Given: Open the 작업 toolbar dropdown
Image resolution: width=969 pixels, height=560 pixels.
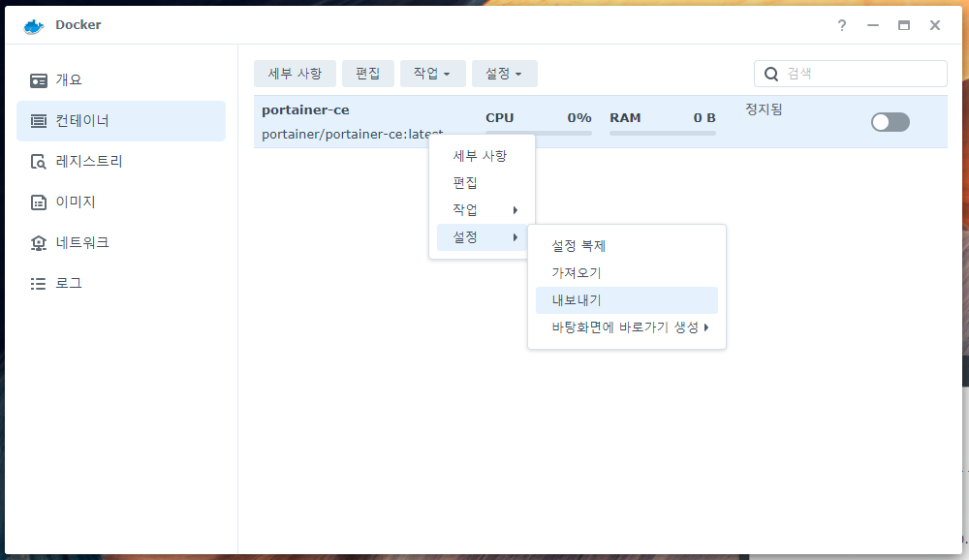Looking at the screenshot, I should (x=432, y=74).
